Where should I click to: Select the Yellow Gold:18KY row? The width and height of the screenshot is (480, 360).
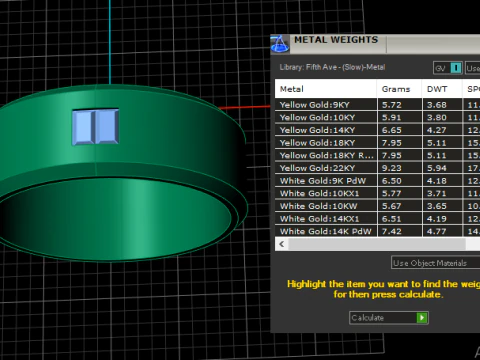377,143
